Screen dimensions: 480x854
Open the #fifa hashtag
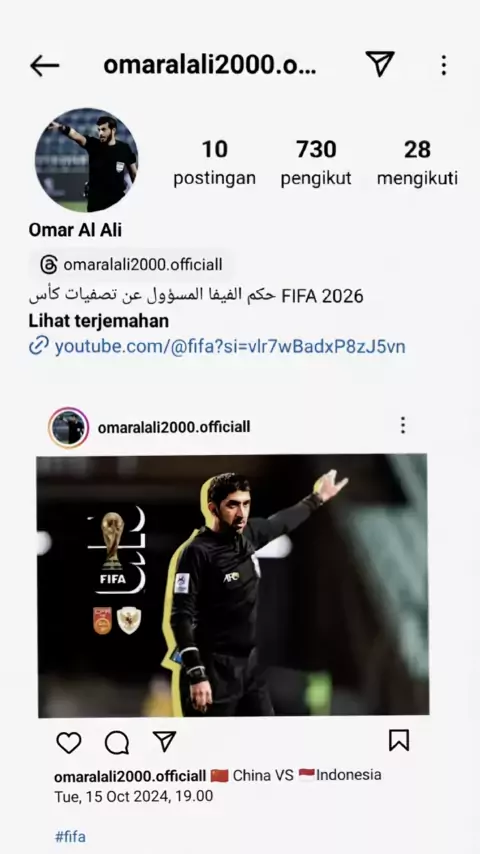click(x=70, y=836)
